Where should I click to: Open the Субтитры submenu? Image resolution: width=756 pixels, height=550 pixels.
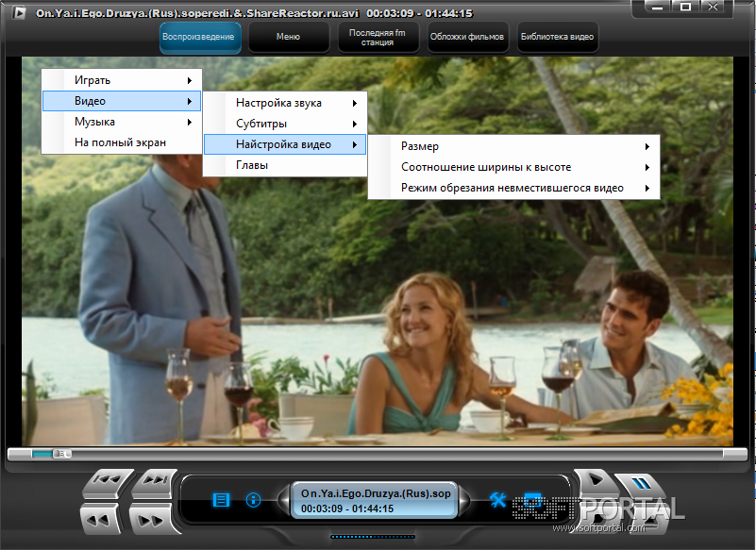pos(285,124)
